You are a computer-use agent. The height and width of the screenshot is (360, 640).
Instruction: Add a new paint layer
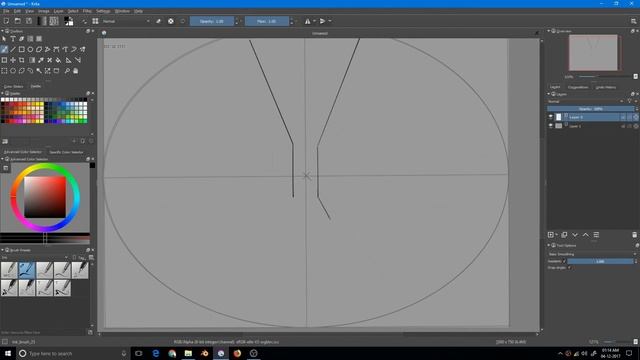point(551,235)
